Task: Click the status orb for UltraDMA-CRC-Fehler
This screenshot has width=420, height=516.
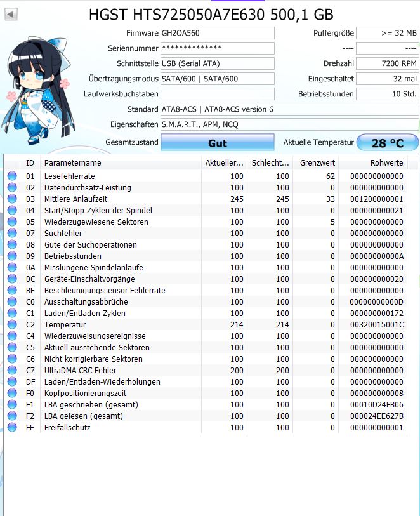Action: click(x=12, y=370)
